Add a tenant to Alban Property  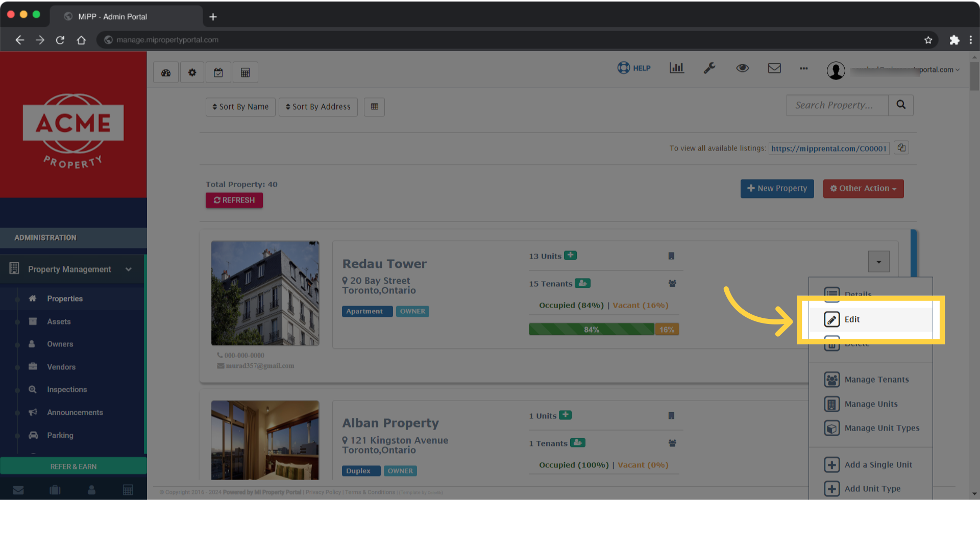coord(578,442)
